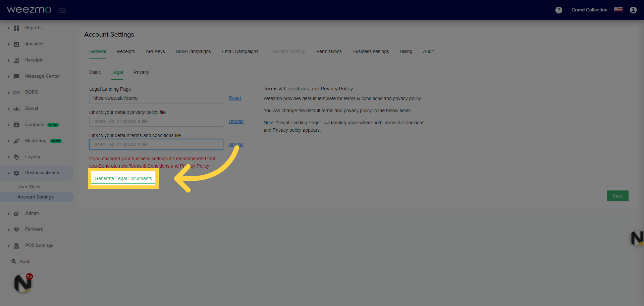Screen dimensions: 644x306
Task: Expand the Loyalty menu arrow
Action: click(9, 157)
